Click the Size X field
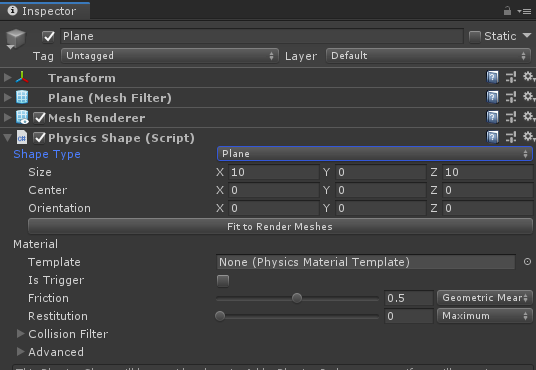Screen dimensions: 536x370 274,172
